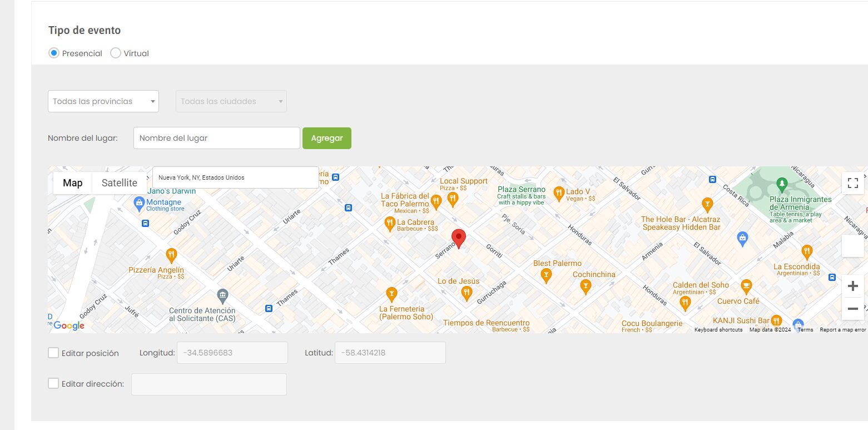Image resolution: width=868 pixels, height=430 pixels.
Task: Click Calden del Soho restaurant icon
Action: pos(685,303)
